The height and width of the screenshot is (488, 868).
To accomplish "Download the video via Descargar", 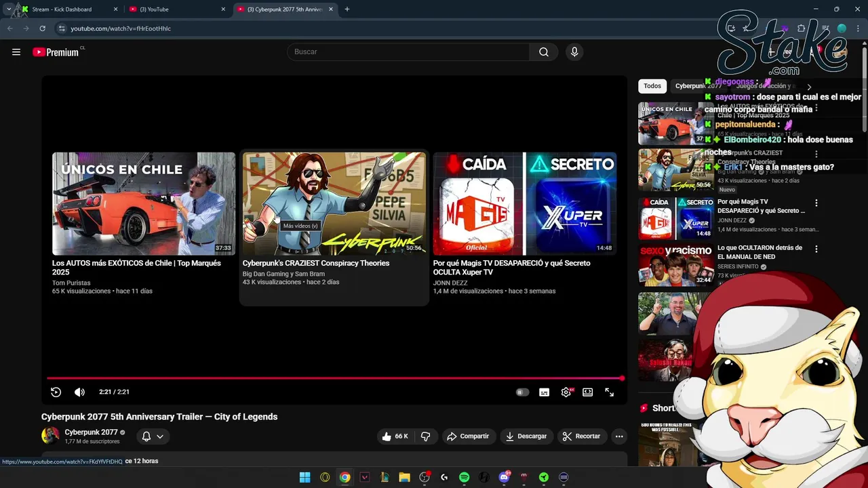I will tap(526, 436).
